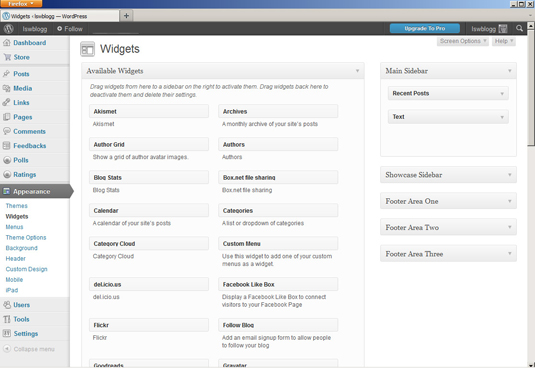Click the Authors widget title
This screenshot has width=535, height=368.
(x=278, y=144)
